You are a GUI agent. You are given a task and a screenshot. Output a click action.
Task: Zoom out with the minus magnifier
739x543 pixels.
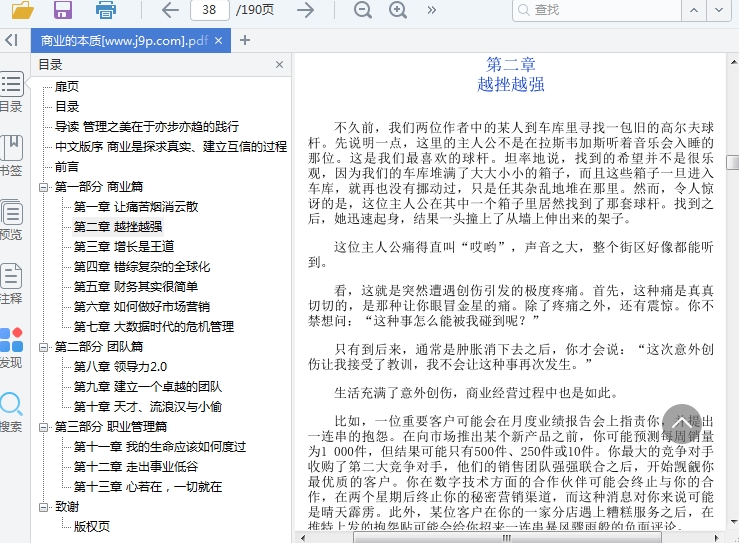tap(362, 10)
